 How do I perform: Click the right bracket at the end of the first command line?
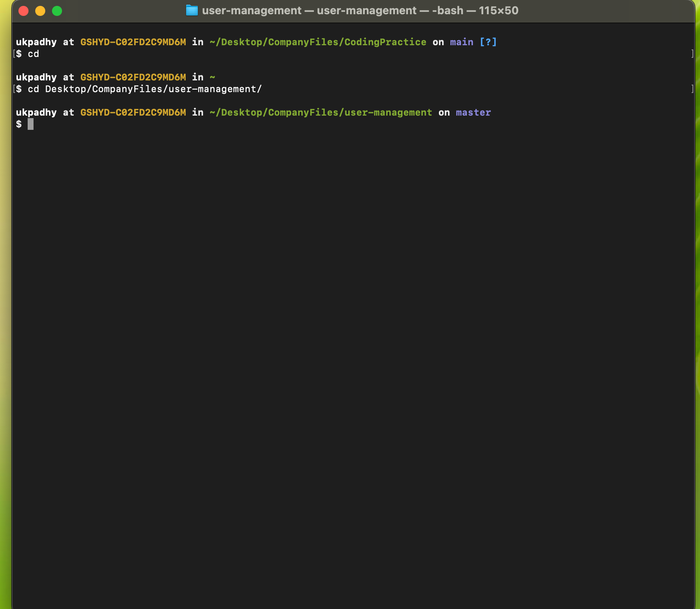(x=692, y=54)
